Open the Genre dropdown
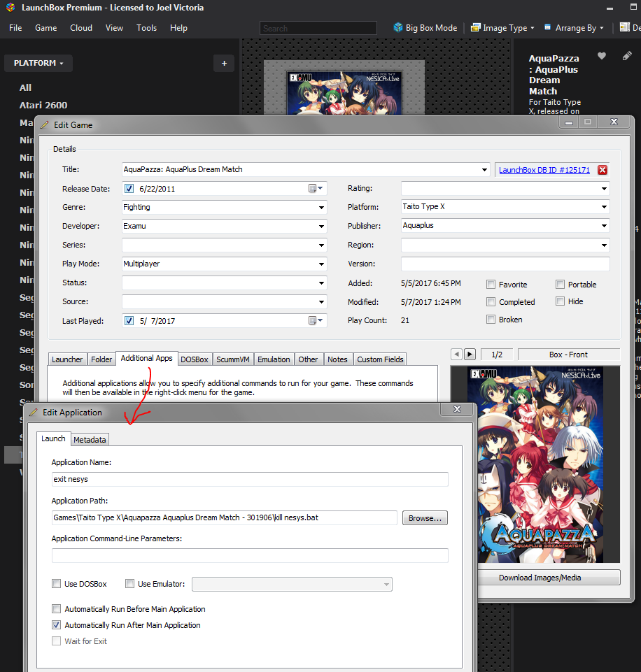641x672 pixels. pos(321,208)
